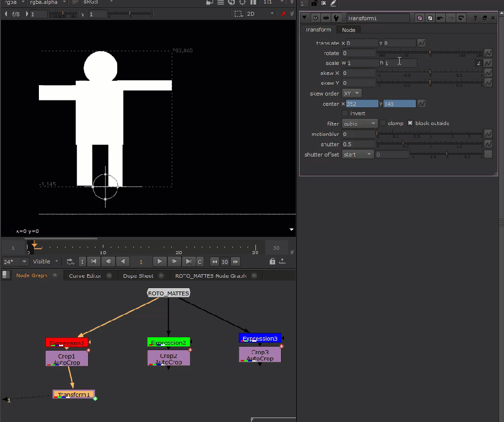Click the wrench icon in Transform1 header
The height and width of the screenshot is (422, 504).
coord(336,18)
